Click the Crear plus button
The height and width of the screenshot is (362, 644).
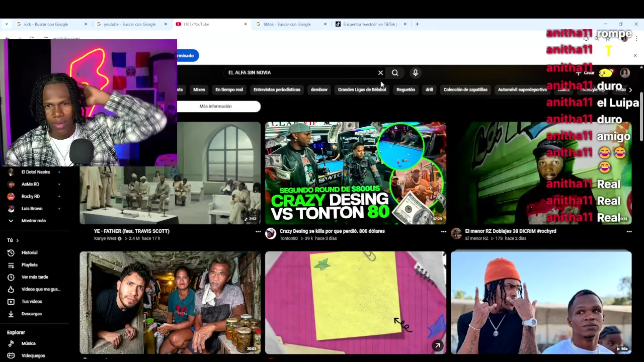coord(586,73)
